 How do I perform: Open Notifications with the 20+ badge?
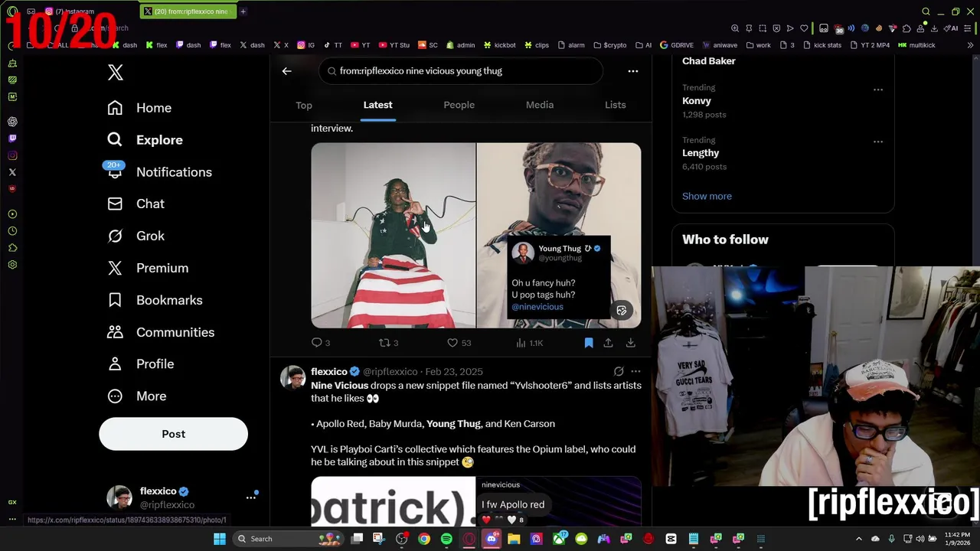(x=158, y=172)
